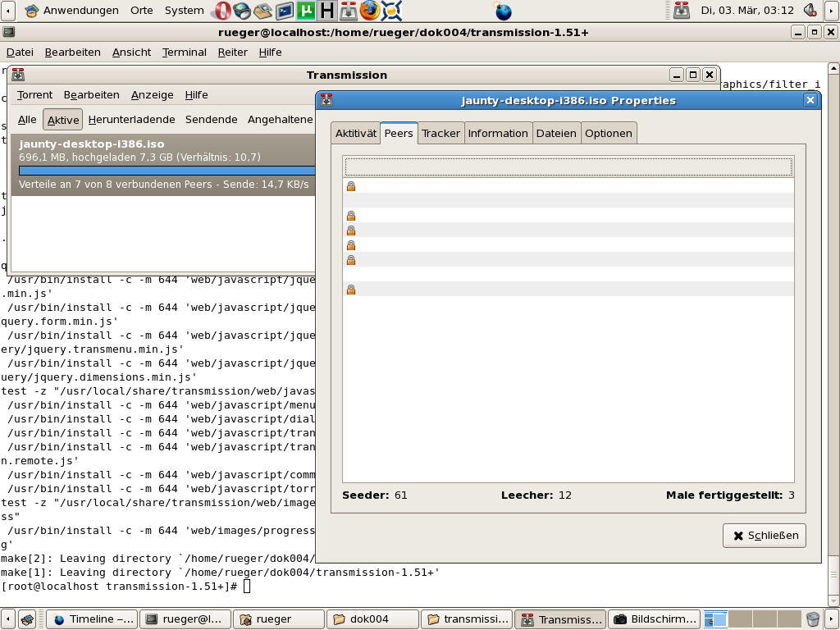The width and height of the screenshot is (840, 630).
Task: Select the Peers tab
Action: [x=399, y=133]
